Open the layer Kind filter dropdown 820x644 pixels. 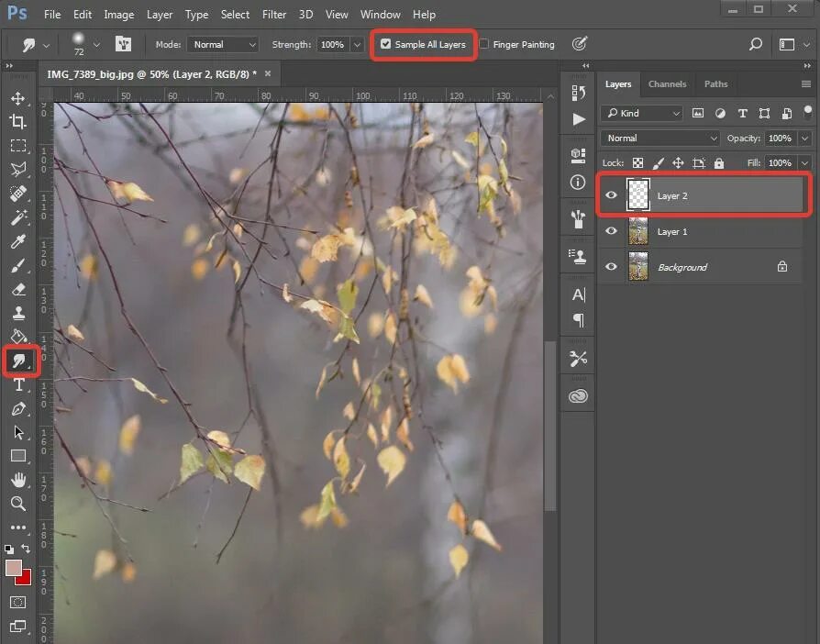[x=642, y=113]
